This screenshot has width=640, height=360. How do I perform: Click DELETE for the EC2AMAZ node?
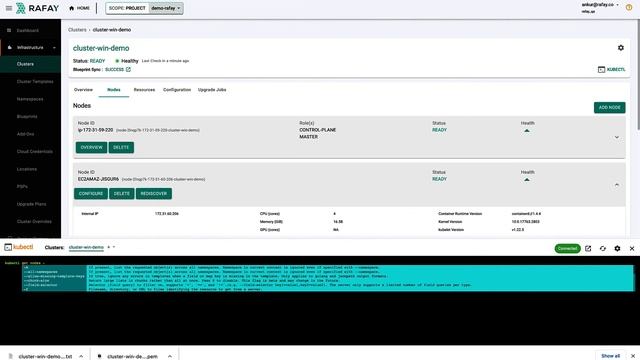pos(122,193)
